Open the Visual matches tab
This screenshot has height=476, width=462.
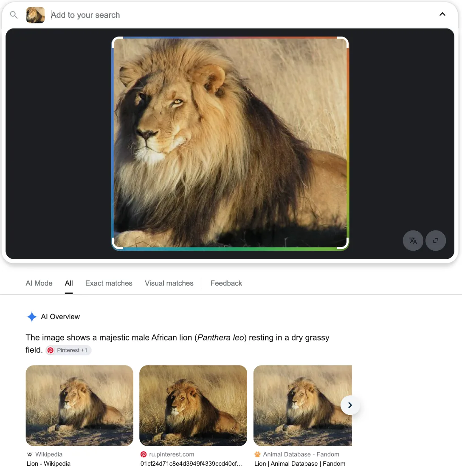169,283
